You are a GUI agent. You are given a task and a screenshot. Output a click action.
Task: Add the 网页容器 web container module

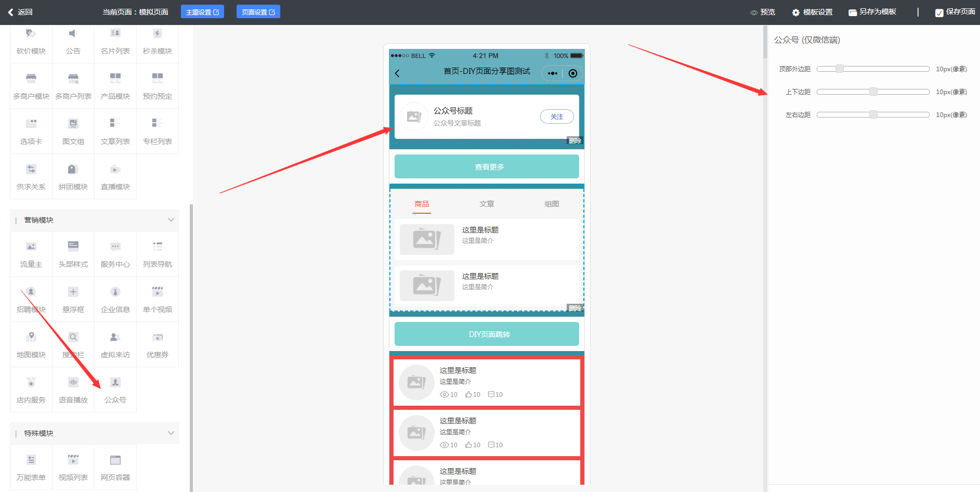tap(115, 468)
